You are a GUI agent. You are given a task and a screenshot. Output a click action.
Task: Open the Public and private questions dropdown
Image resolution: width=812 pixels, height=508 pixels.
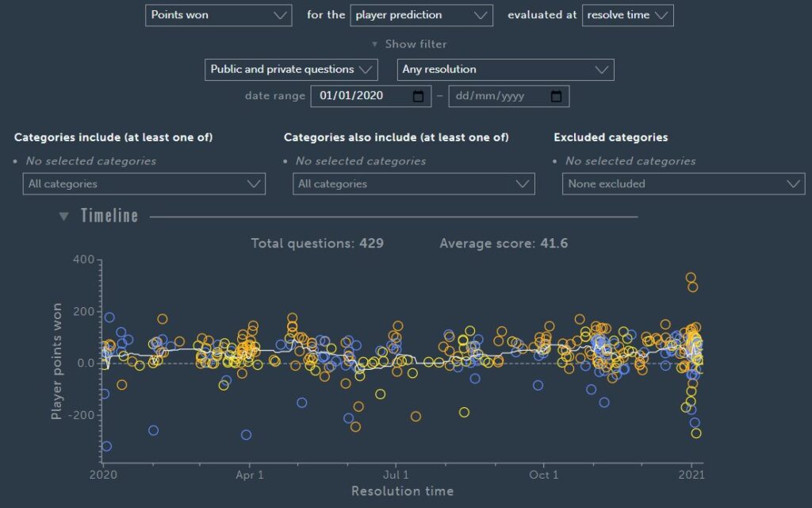[x=291, y=70]
